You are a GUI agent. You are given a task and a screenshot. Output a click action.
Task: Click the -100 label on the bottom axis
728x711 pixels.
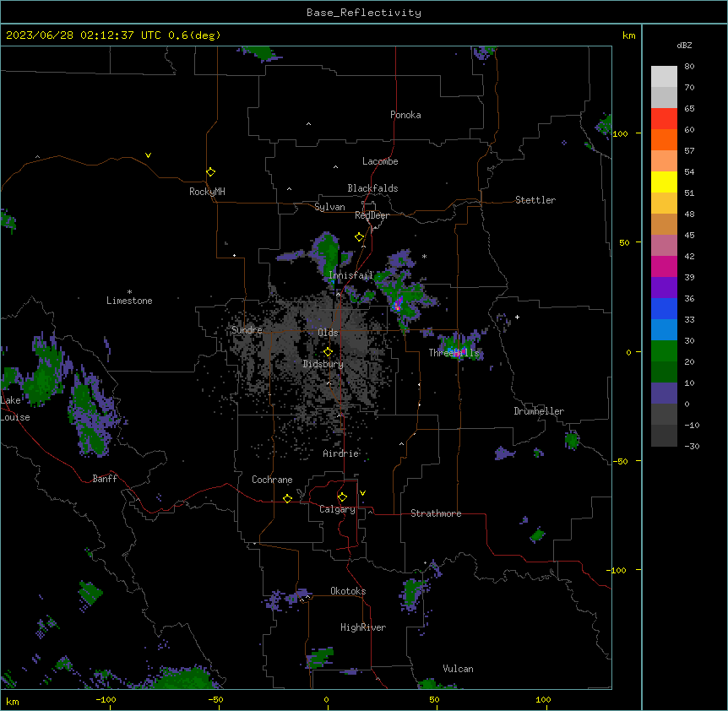[106, 699]
